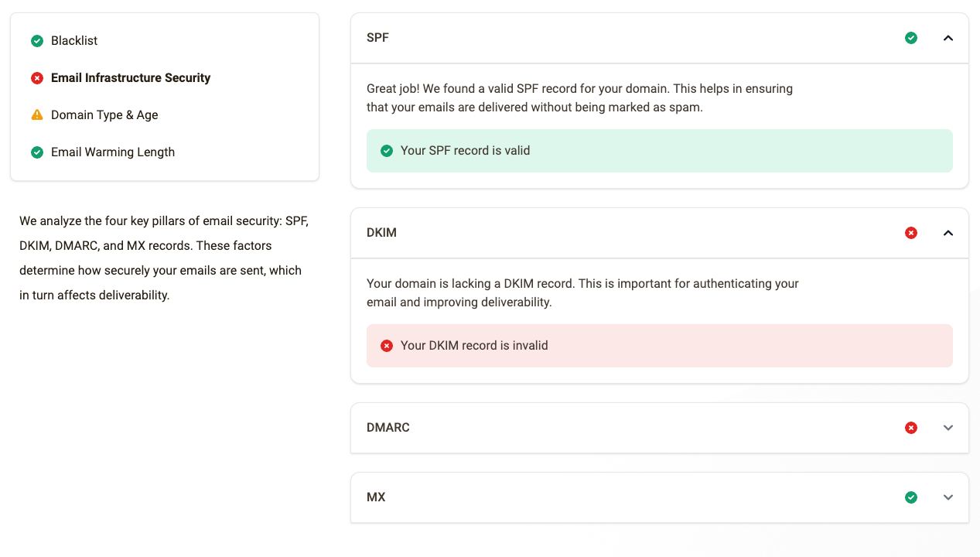Click the red error icon beside Email Infrastructure Security

tap(37, 78)
